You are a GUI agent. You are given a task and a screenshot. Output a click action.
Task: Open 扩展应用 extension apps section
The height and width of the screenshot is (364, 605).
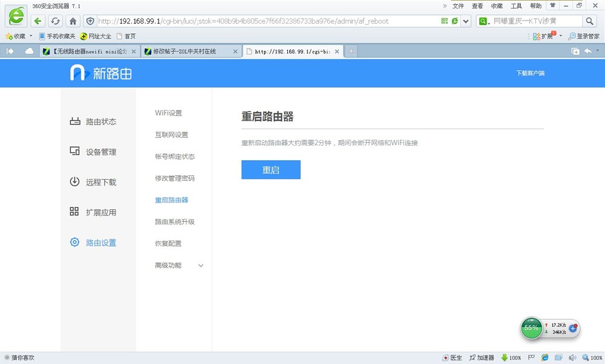(93, 212)
